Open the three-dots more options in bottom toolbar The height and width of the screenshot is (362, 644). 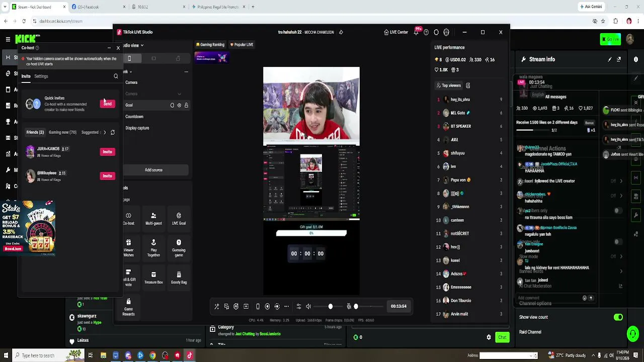tap(287, 306)
